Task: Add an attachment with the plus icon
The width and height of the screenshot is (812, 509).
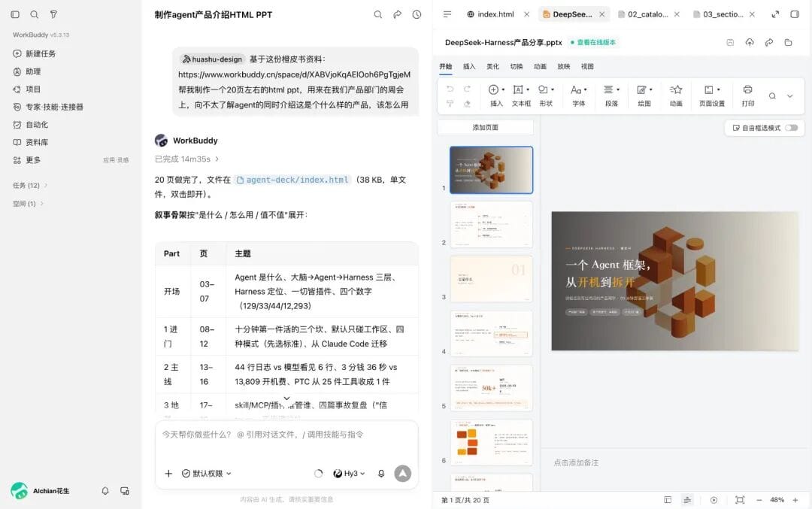Action: [168, 473]
